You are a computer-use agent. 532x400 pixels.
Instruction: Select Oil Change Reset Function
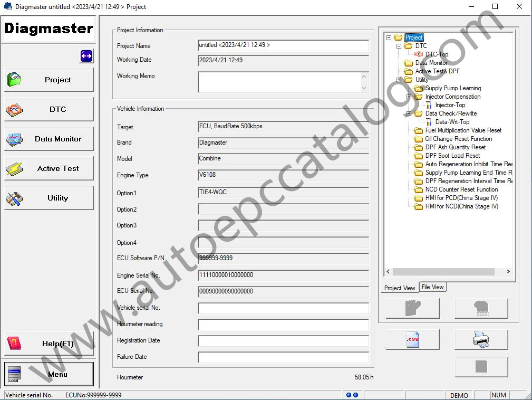(458, 139)
